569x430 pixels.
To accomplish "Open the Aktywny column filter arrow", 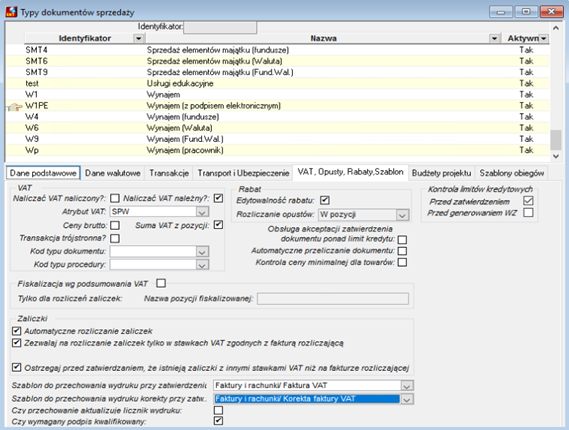I will [544, 38].
